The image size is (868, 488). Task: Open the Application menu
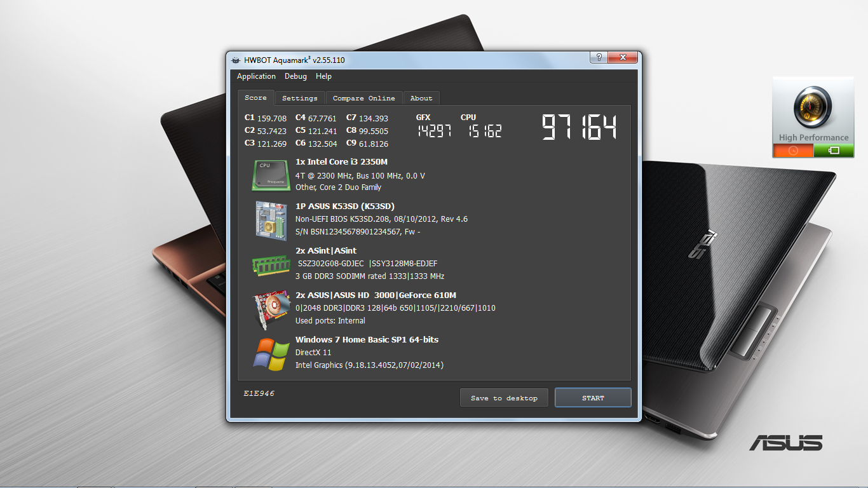click(x=256, y=76)
